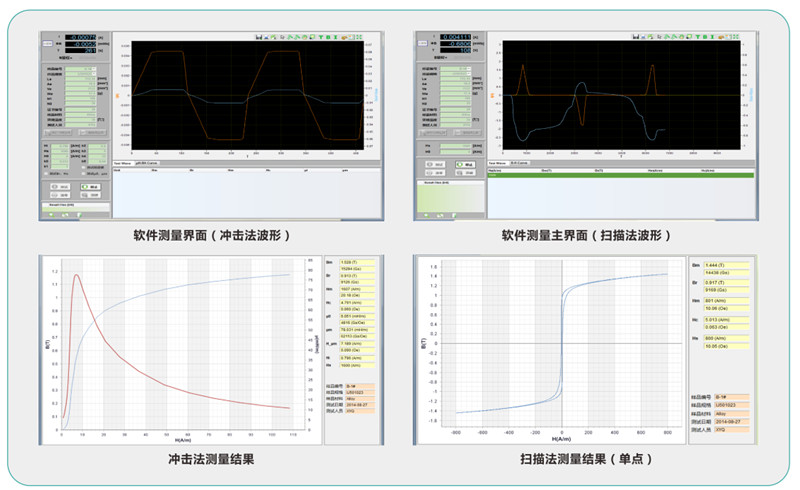Open the topmost parameter dropdown in the 冲击法 window
Screen dimensions: 800x490
click(x=92, y=69)
